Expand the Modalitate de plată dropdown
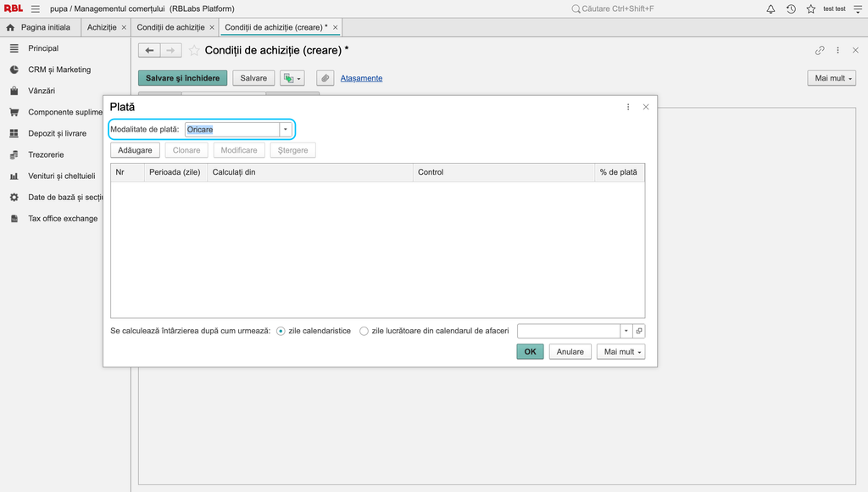The width and height of the screenshot is (868, 492). 286,130
